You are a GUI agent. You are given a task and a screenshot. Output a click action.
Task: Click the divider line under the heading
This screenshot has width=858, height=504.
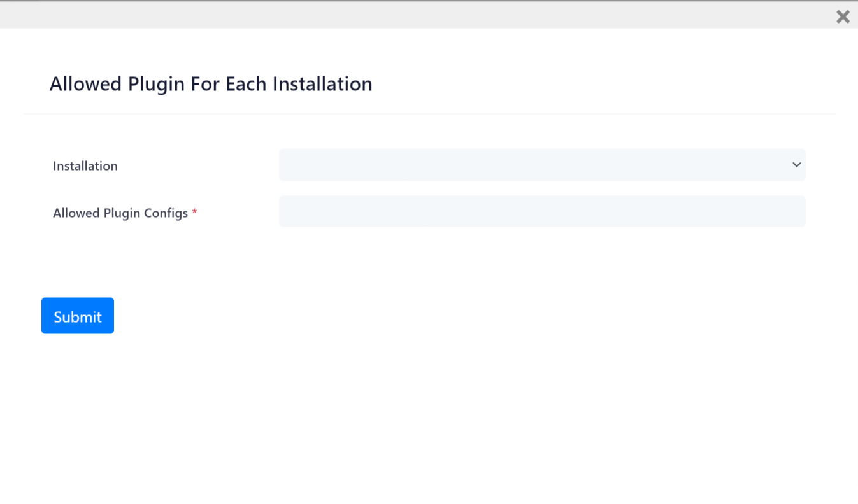(x=429, y=114)
